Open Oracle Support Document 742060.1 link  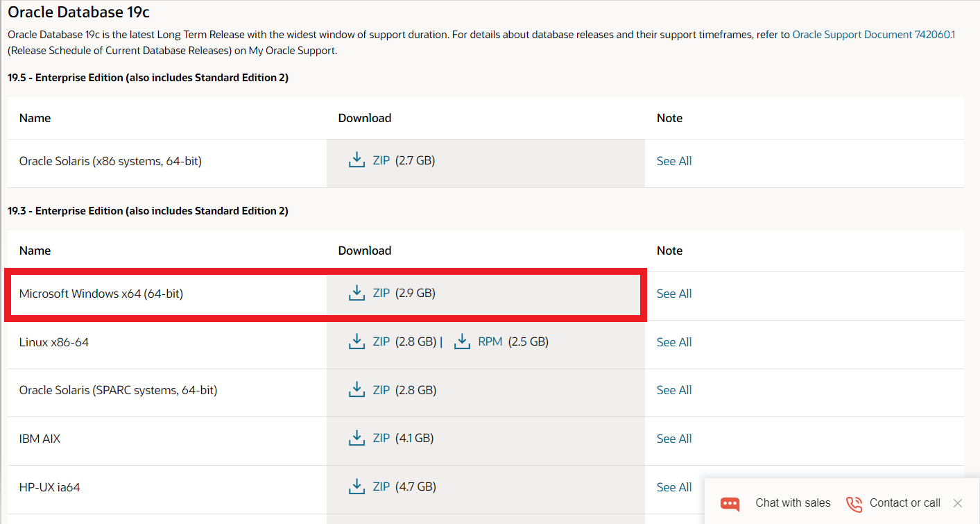tap(874, 34)
